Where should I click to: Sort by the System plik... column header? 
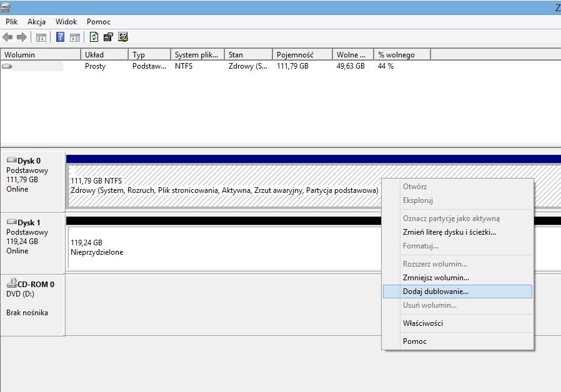(x=197, y=55)
